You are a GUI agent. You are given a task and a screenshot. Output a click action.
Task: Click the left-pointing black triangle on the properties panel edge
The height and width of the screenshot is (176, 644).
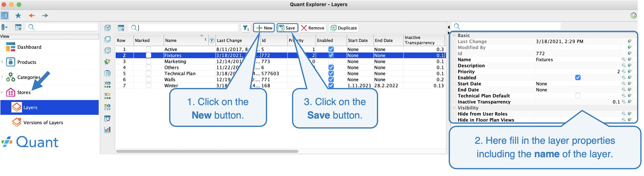tap(449, 27)
